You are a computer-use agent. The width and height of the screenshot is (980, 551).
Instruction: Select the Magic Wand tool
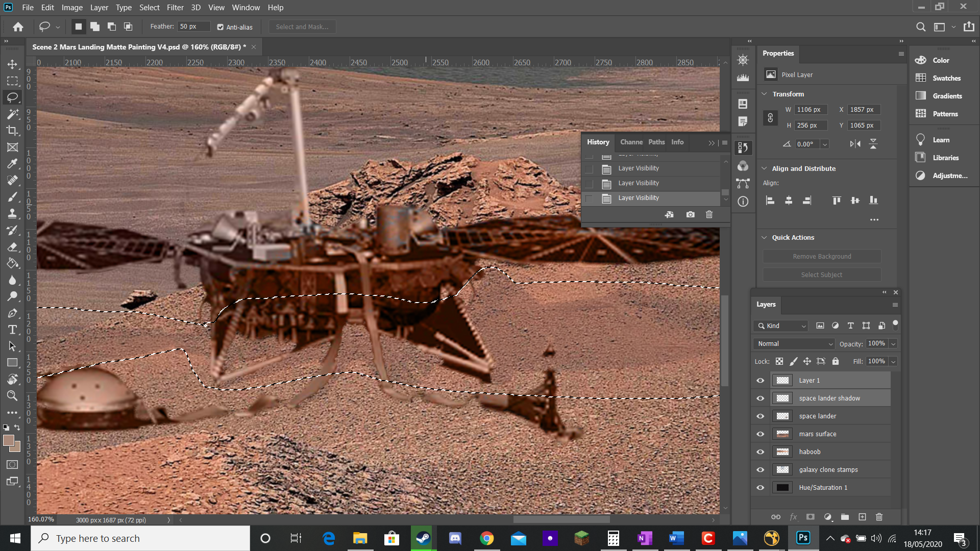pos(12,114)
